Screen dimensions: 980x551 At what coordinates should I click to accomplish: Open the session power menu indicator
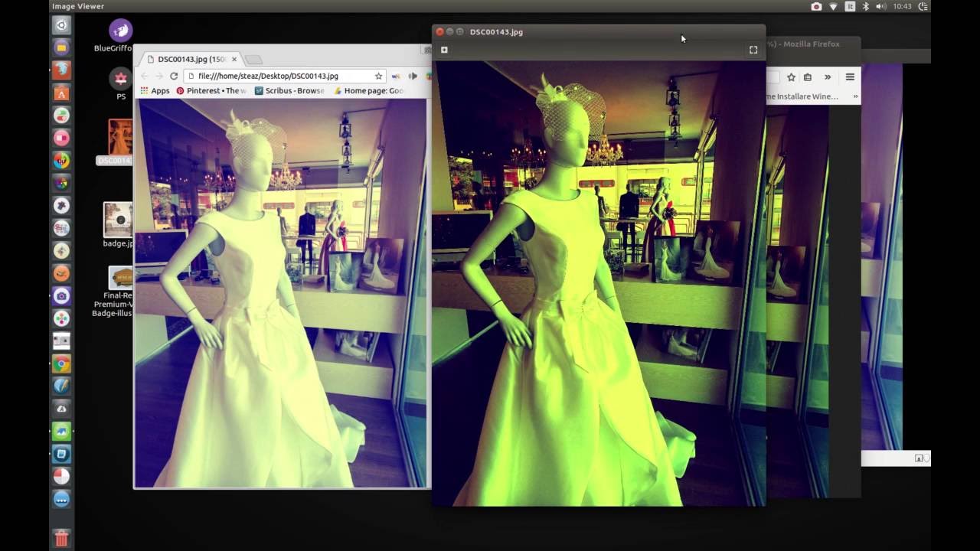(922, 6)
